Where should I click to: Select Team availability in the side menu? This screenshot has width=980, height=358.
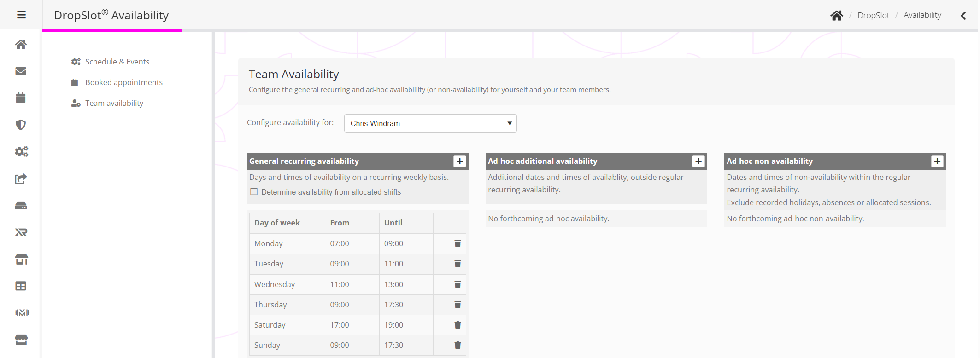(114, 103)
